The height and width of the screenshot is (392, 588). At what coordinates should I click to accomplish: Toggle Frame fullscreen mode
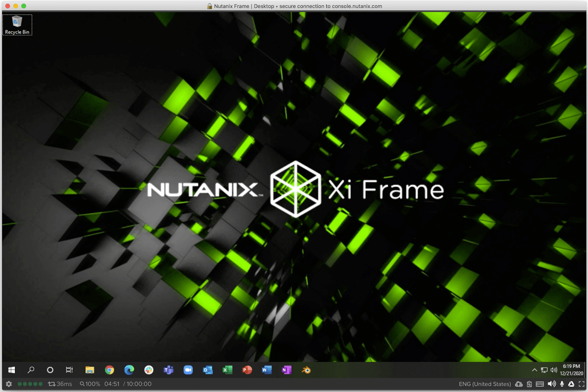(x=581, y=384)
